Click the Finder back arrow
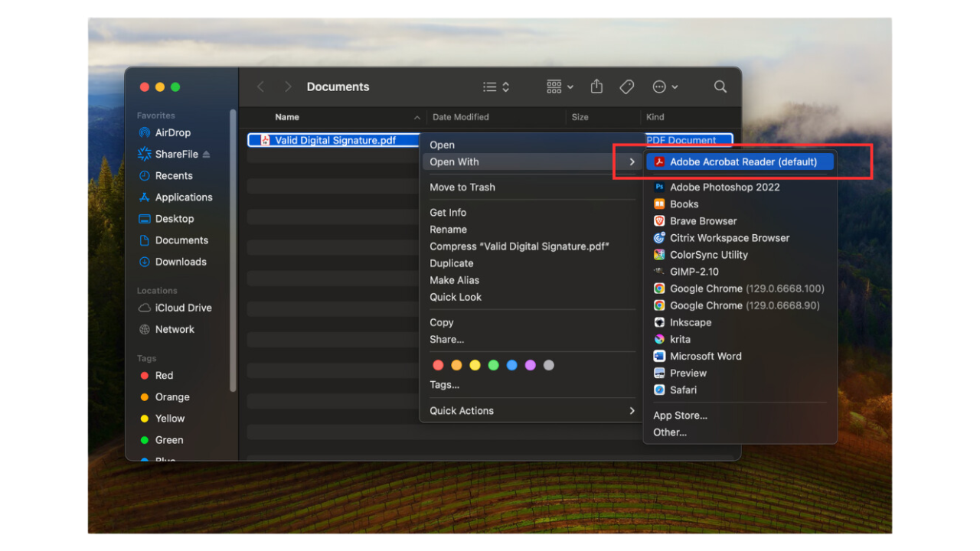 [260, 86]
